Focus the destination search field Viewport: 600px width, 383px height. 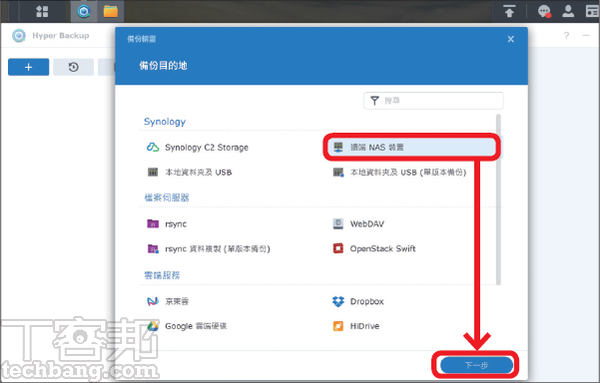(433, 101)
